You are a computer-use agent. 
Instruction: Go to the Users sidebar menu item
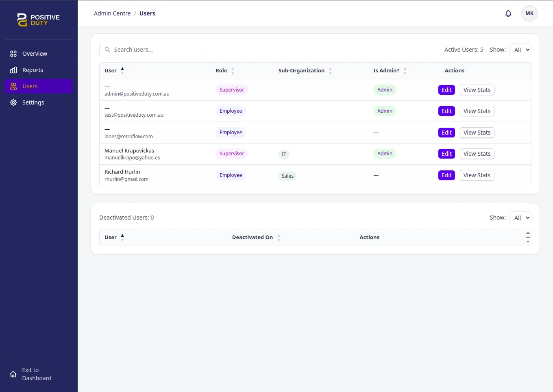pos(39,86)
